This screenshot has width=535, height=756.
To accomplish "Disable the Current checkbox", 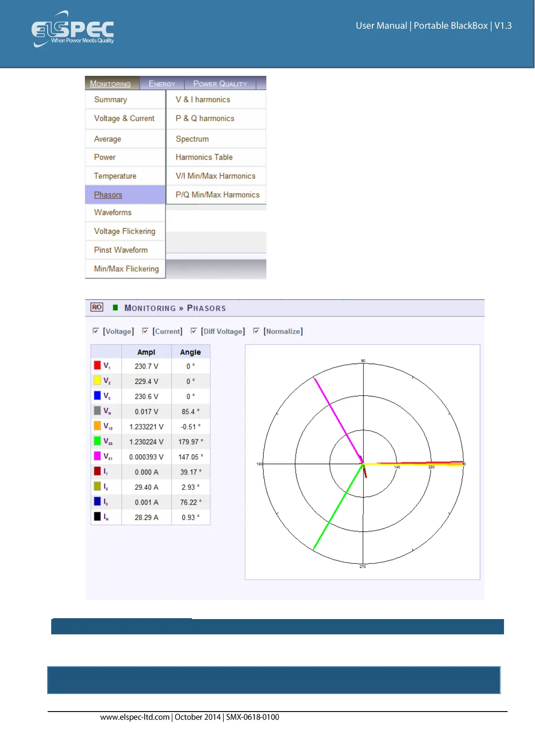I will [x=145, y=331].
